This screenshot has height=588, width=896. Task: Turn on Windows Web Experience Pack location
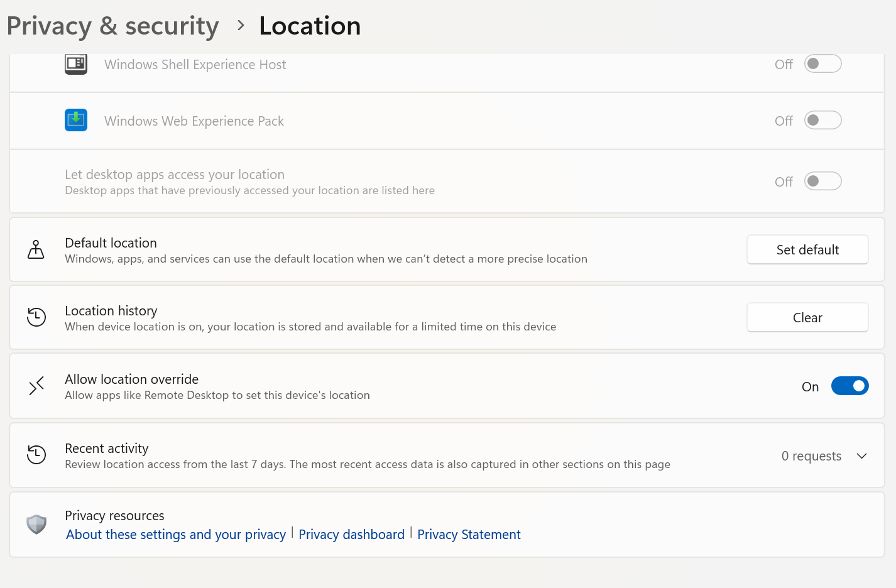tap(822, 120)
